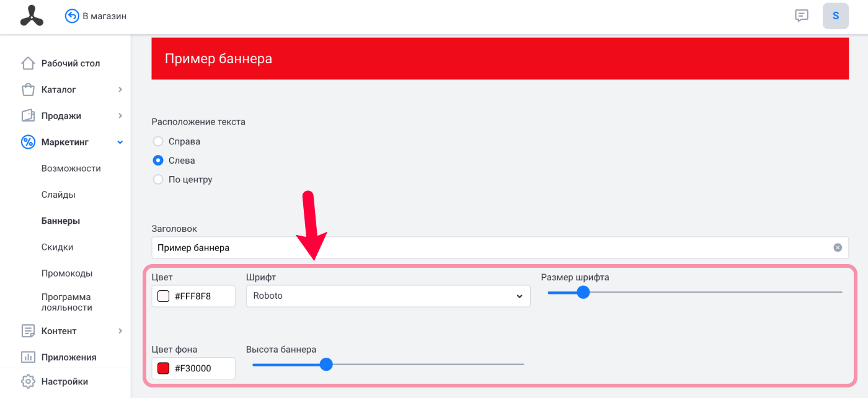868x398 pixels.
Task: Click the Рабочий стол house icon
Action: click(28, 63)
